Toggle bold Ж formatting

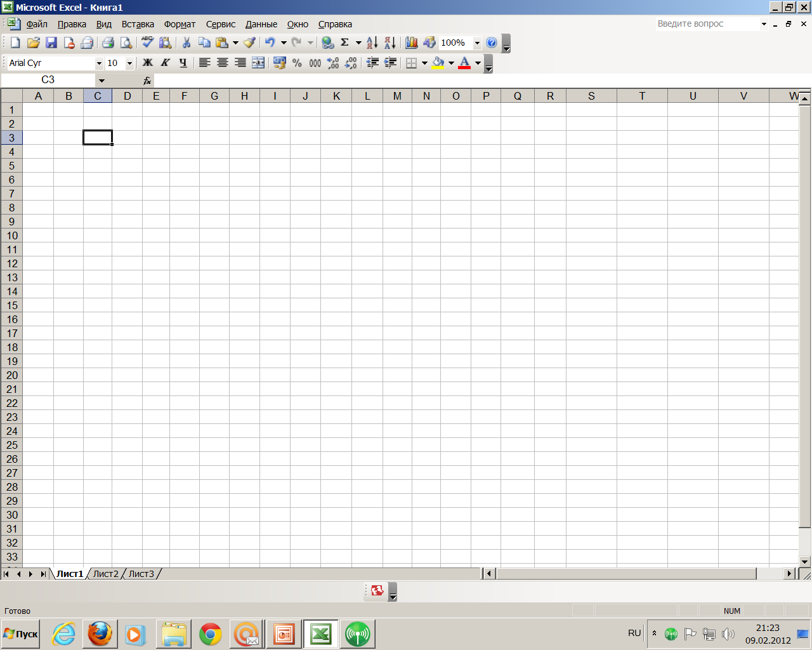coord(147,63)
